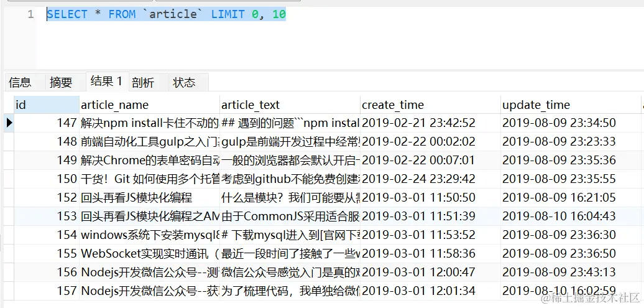Click article name 'windows系统下安装mysql8'
Image resolution: width=644 pixels, height=308 pixels.
tap(149, 235)
